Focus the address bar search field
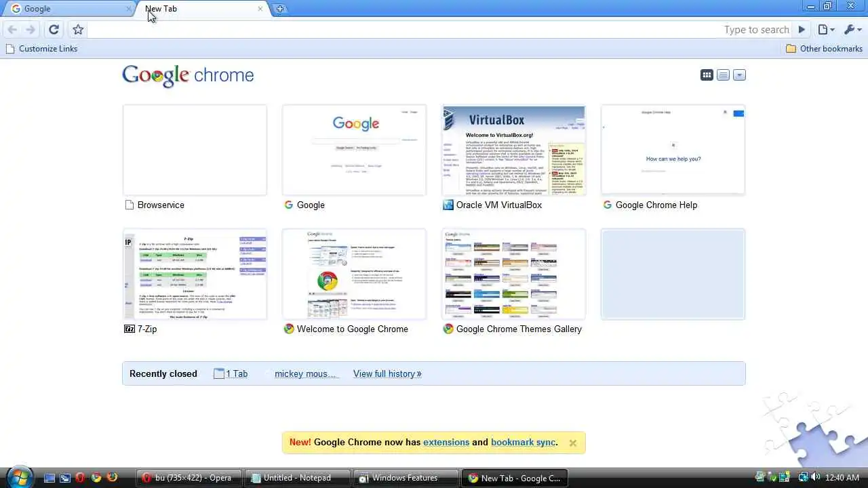 click(439, 29)
